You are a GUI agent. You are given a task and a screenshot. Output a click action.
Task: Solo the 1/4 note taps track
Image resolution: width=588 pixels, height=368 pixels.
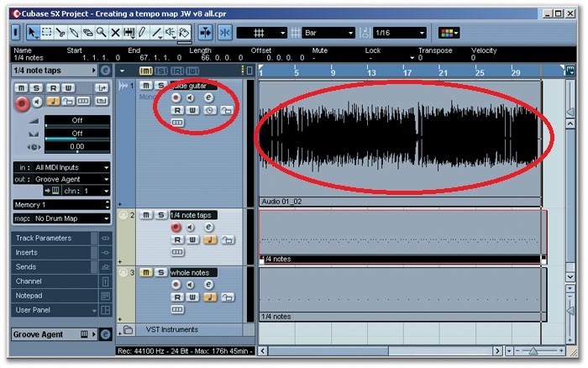tap(161, 215)
